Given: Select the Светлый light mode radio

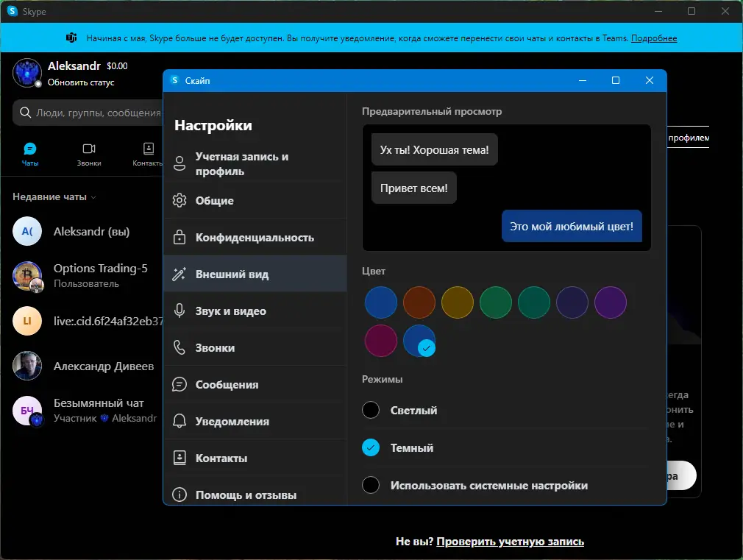Looking at the screenshot, I should (x=371, y=410).
